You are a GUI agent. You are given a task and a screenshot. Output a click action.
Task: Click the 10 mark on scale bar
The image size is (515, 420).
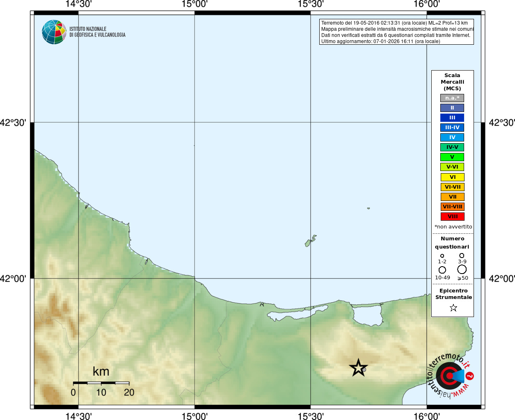click(x=101, y=393)
